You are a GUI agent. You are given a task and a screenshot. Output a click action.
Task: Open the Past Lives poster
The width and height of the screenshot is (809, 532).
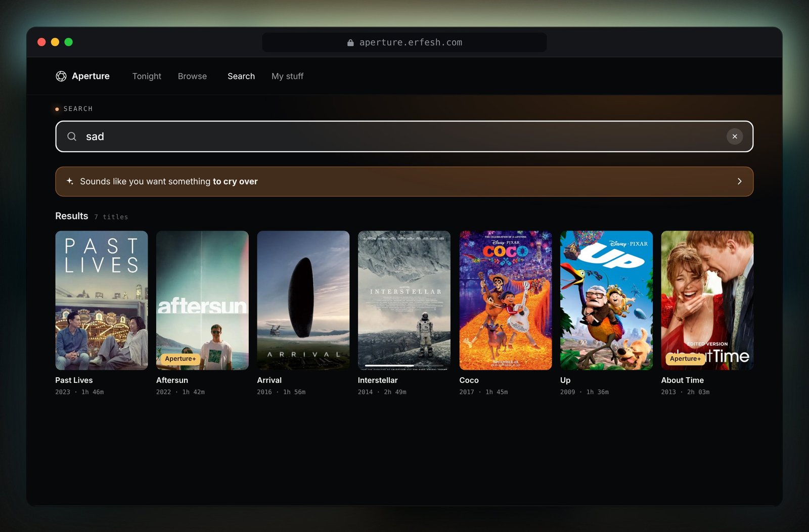[x=102, y=300]
